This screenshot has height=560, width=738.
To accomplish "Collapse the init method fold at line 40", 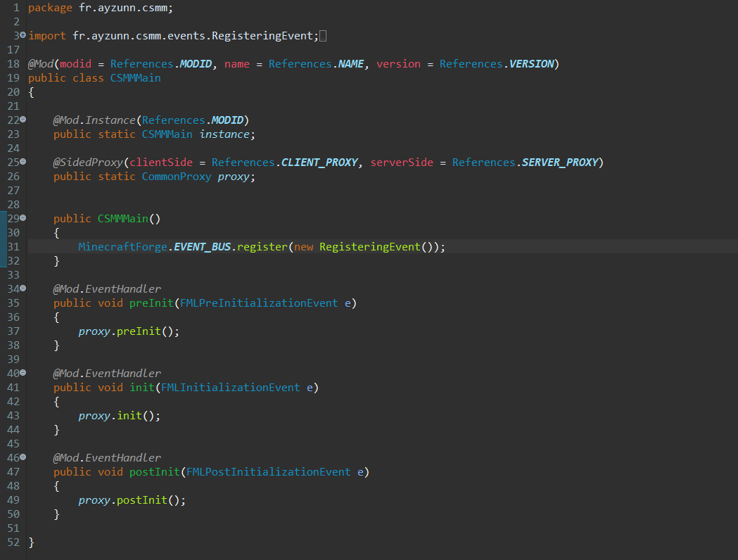I will [x=23, y=373].
